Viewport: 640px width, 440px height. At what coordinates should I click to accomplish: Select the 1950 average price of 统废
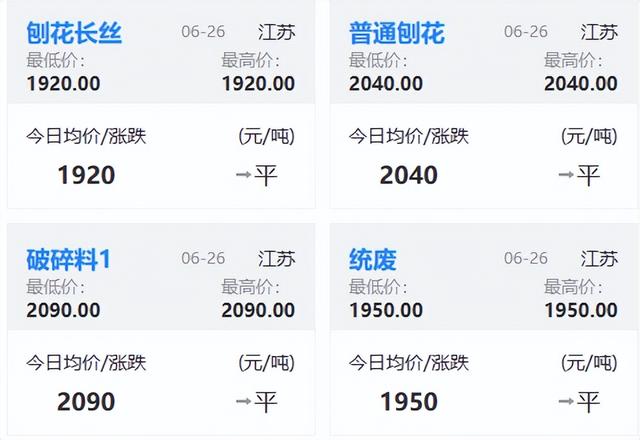pyautogui.click(x=408, y=402)
